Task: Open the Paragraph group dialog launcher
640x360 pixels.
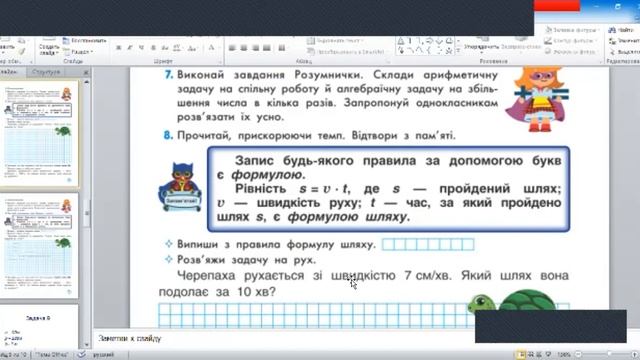Action: click(x=388, y=62)
